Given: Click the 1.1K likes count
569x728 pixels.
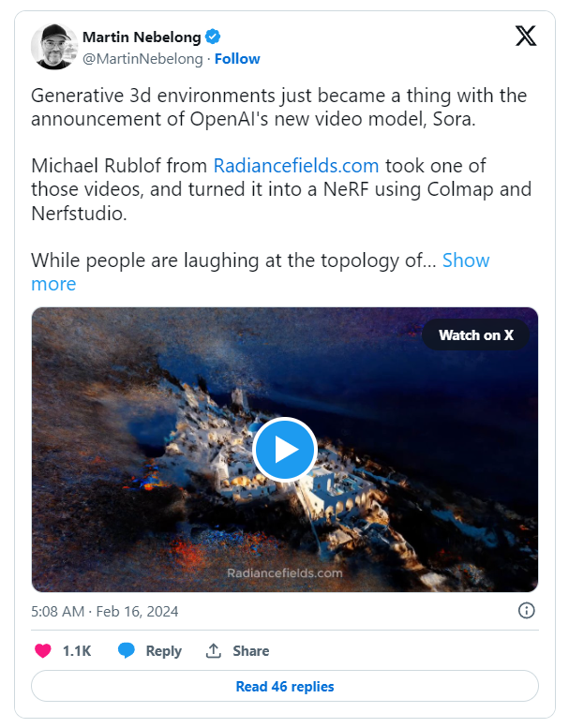Looking at the screenshot, I should [77, 650].
